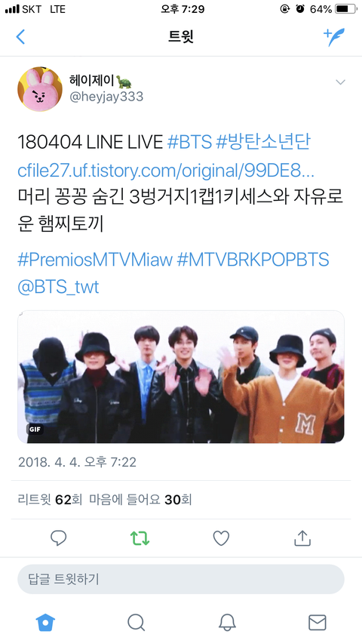362x644 pixels.
Task: Undo the green retweet icon
Action: 140,538
